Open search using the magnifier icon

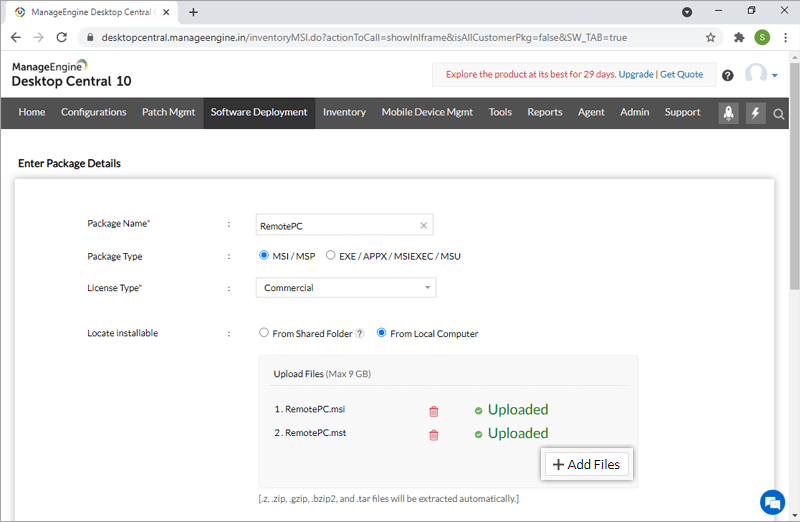(x=779, y=114)
